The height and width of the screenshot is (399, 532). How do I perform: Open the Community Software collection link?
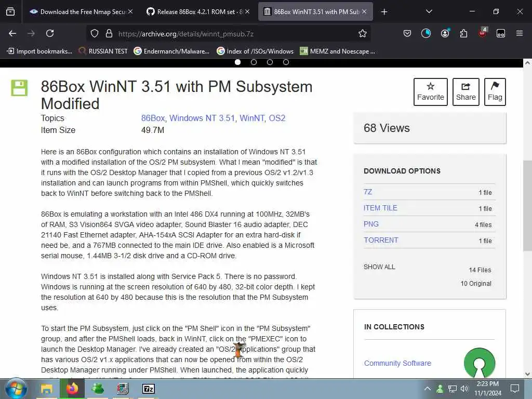pos(397,363)
